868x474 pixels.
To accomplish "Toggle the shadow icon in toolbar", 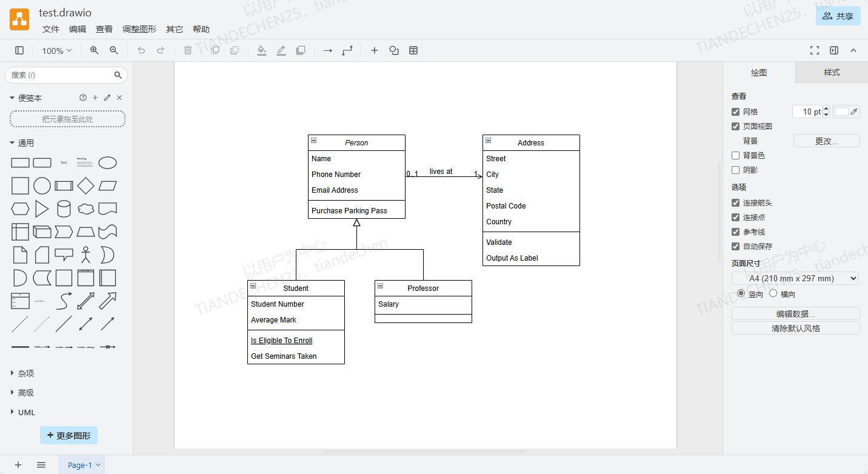I will point(301,51).
